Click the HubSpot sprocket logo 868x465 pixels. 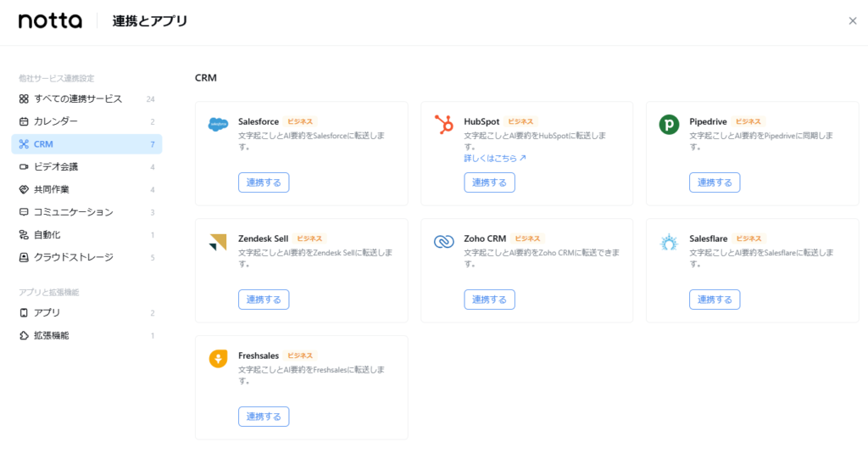tap(443, 124)
